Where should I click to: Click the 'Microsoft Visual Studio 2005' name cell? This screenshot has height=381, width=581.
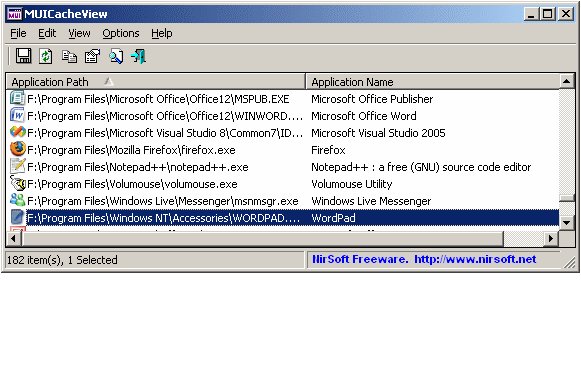(378, 133)
